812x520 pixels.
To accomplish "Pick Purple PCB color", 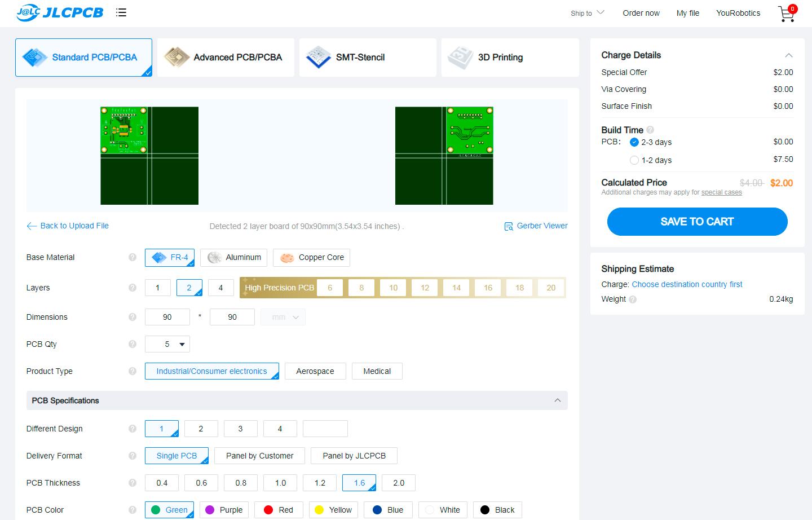I will pyautogui.click(x=224, y=510).
